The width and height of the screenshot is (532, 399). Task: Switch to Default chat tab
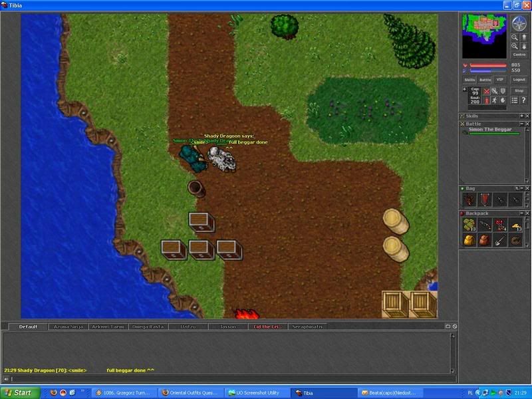pyautogui.click(x=28, y=327)
